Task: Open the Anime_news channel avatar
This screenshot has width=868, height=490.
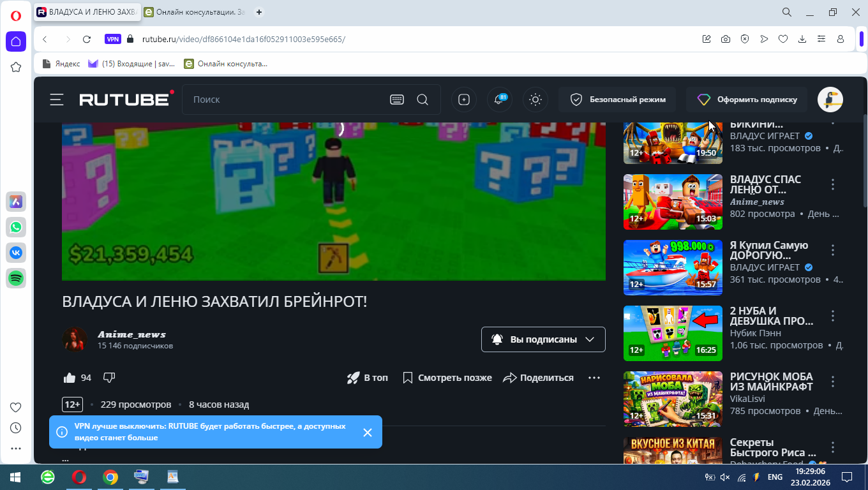Action: [x=75, y=339]
